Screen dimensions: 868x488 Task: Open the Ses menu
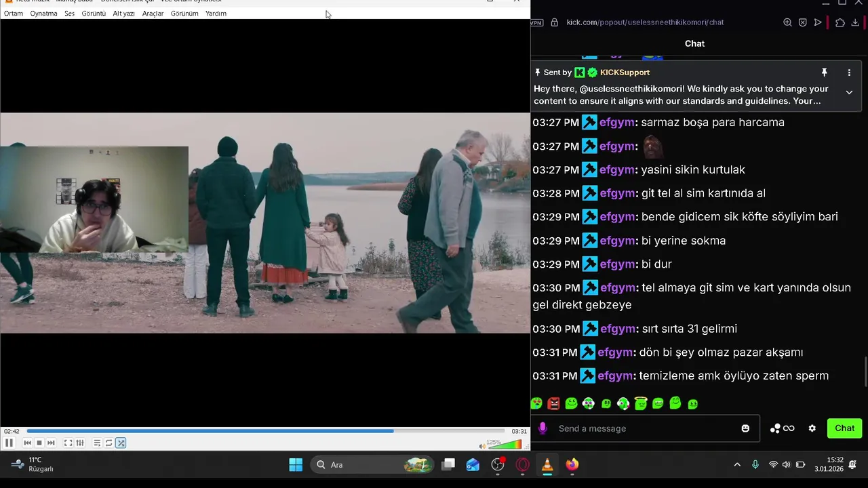click(x=69, y=14)
